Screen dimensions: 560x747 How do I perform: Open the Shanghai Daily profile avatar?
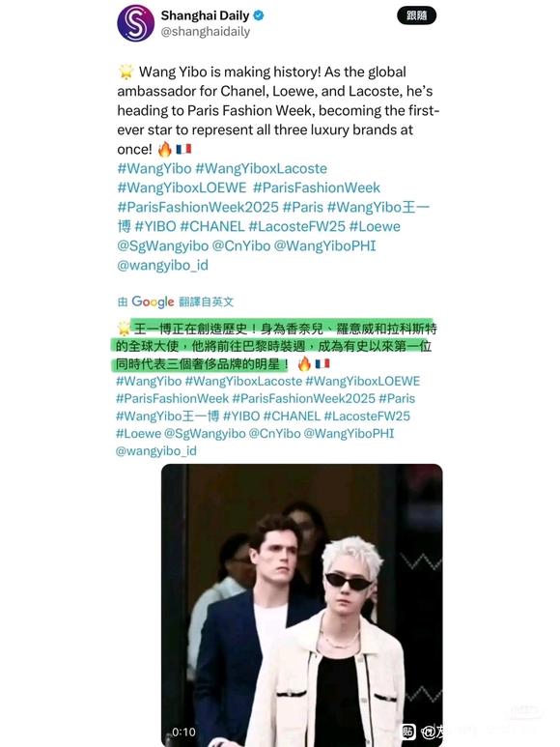[x=135, y=23]
